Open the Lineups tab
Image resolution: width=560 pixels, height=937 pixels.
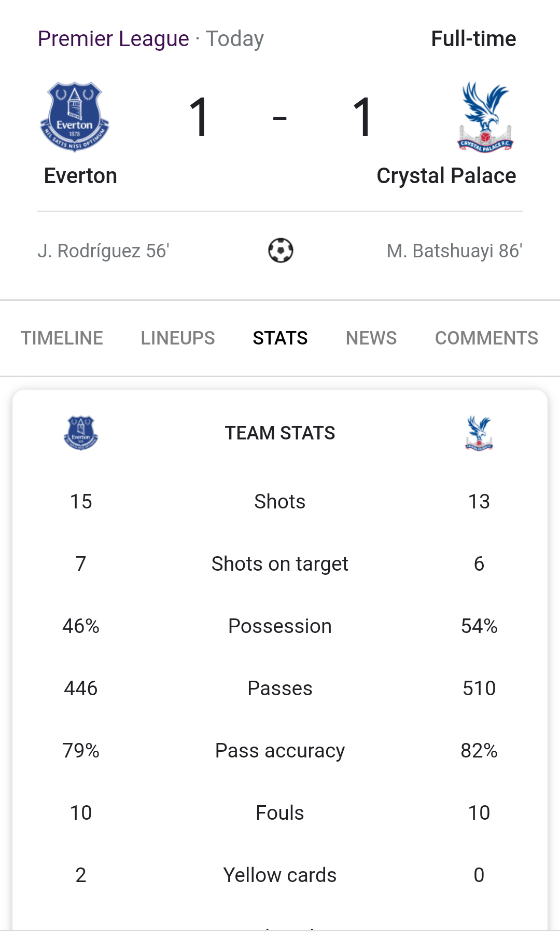[x=178, y=338]
